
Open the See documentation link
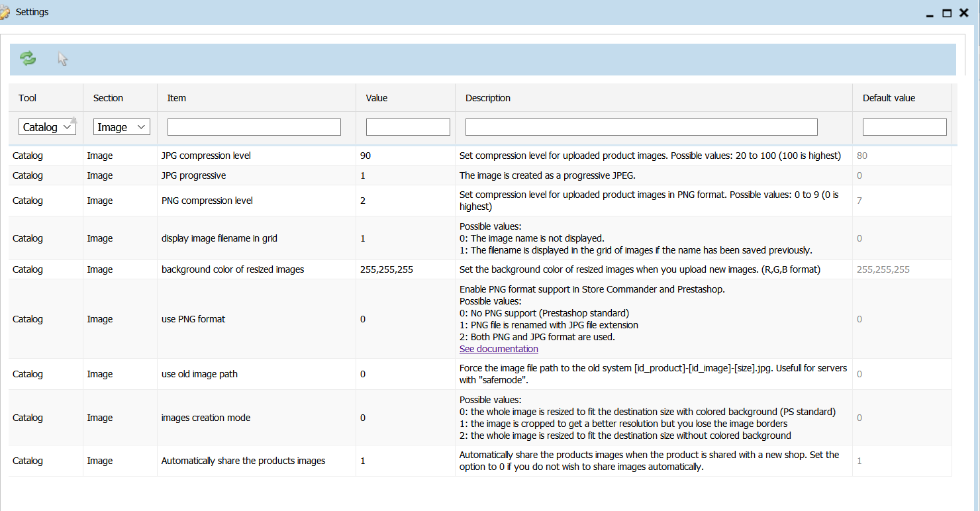pyautogui.click(x=499, y=349)
